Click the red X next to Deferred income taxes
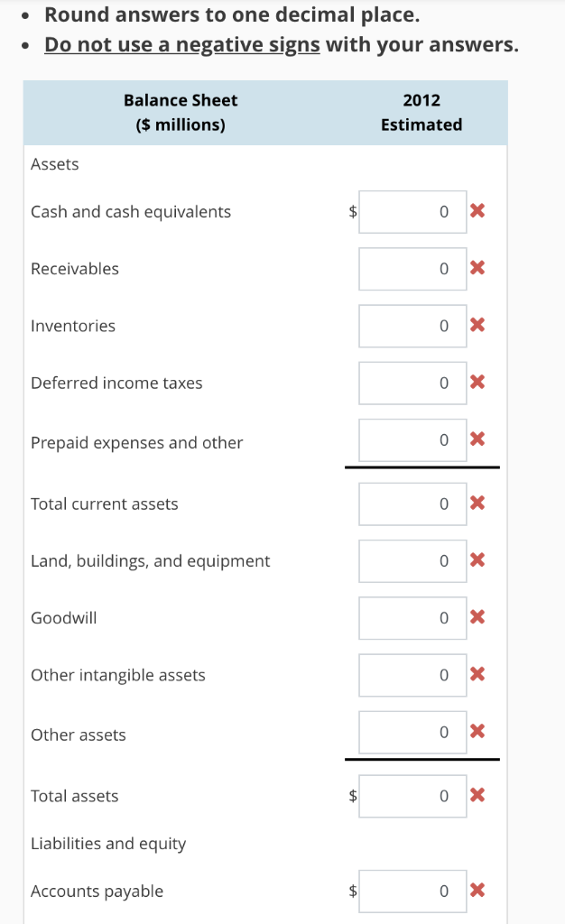 pyautogui.click(x=477, y=383)
